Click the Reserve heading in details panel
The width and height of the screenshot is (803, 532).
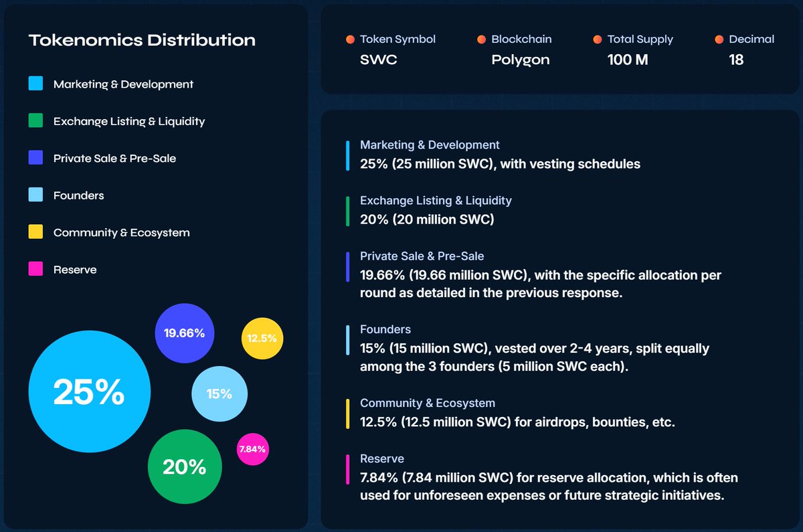(382, 458)
